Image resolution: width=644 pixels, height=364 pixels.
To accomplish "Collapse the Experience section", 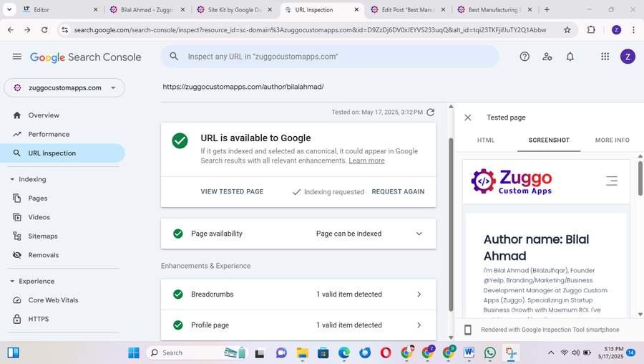I will click(x=12, y=282).
